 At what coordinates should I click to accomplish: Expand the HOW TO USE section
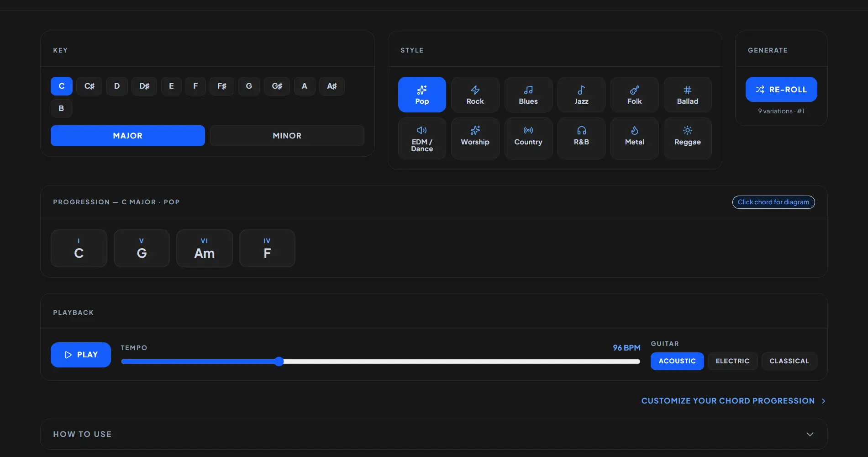coord(434,434)
